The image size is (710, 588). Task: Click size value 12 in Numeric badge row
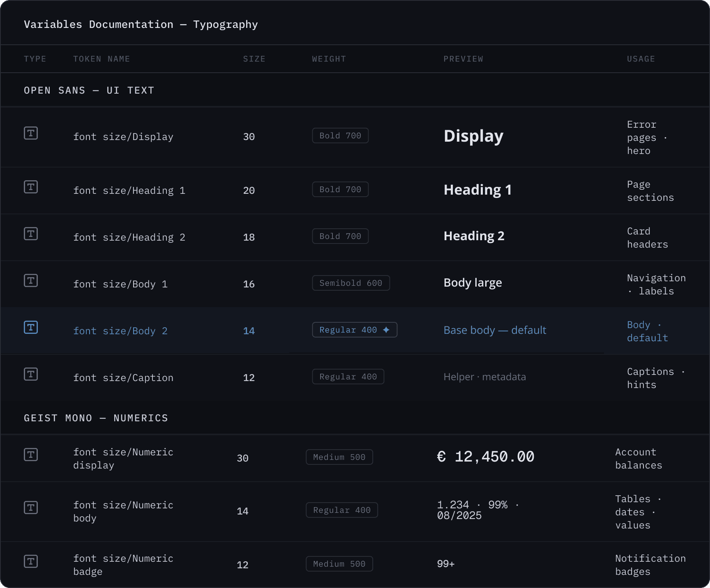point(243,565)
